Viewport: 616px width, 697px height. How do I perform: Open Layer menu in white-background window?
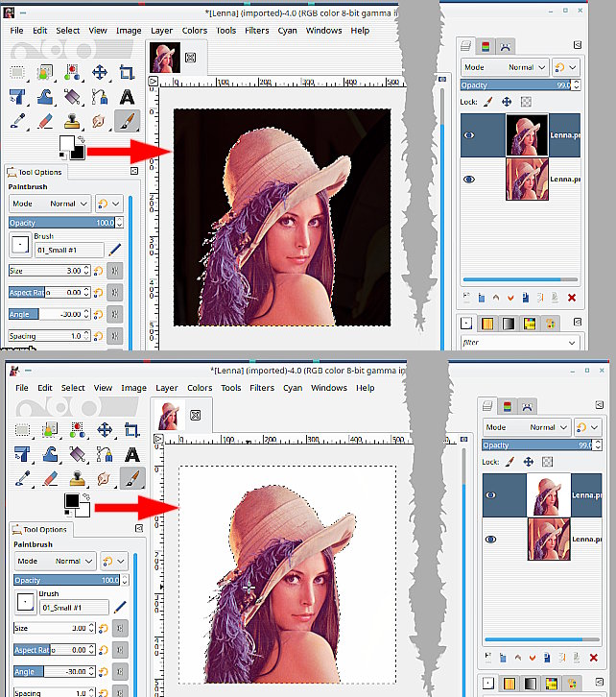click(x=167, y=388)
